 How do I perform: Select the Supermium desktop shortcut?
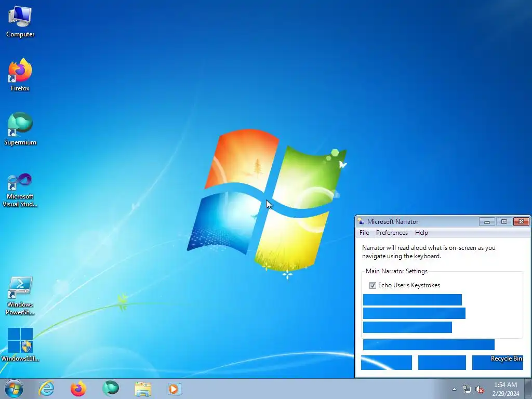click(20, 129)
